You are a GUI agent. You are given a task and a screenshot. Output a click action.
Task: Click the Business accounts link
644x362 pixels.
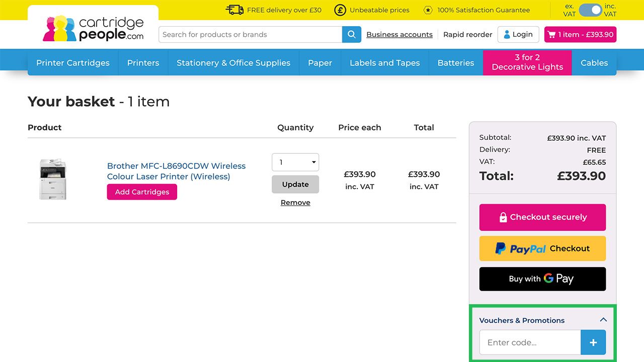pos(399,35)
